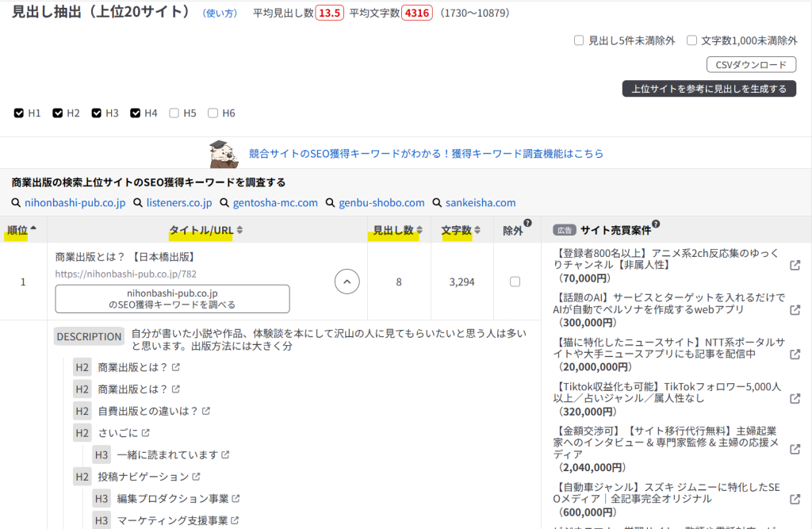Sort table by 見出し数 column

pyautogui.click(x=396, y=230)
